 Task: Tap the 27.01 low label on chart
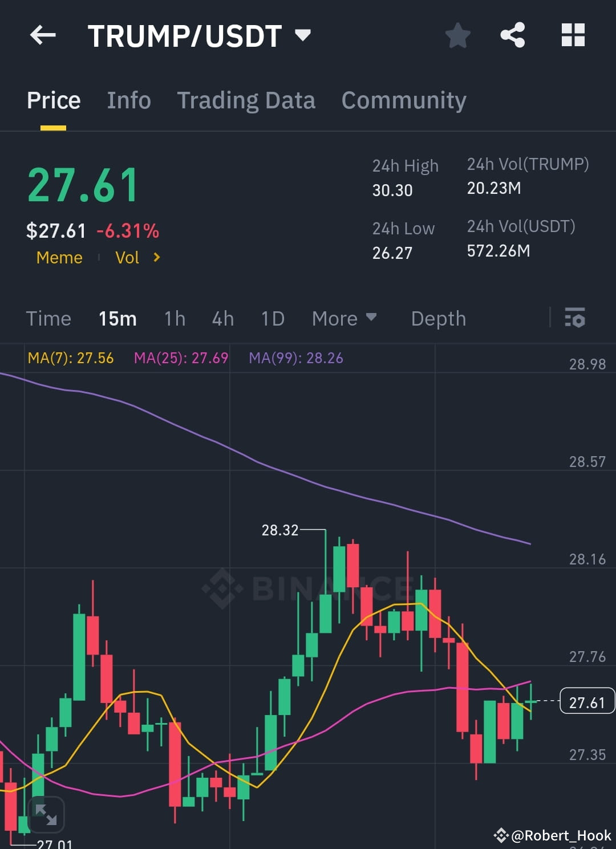tap(55, 844)
